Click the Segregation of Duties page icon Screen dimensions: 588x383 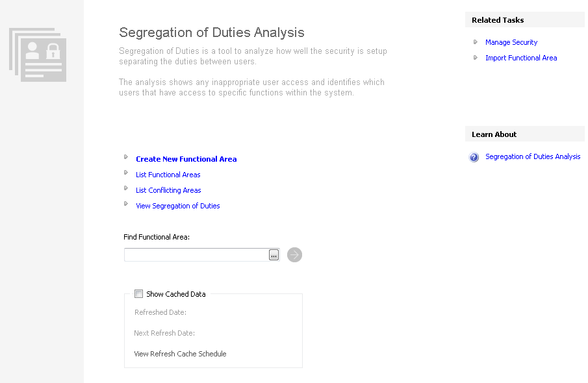38,54
